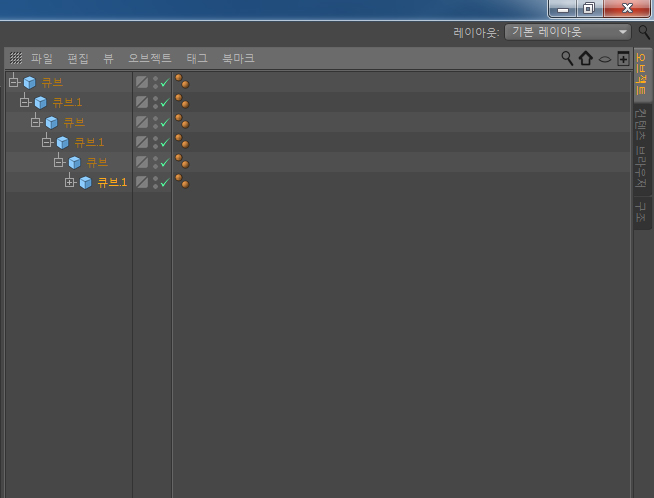The image size is (654, 498).
Task: Click the layer swatch of innermost 큐브.1
Action: pyautogui.click(x=142, y=182)
